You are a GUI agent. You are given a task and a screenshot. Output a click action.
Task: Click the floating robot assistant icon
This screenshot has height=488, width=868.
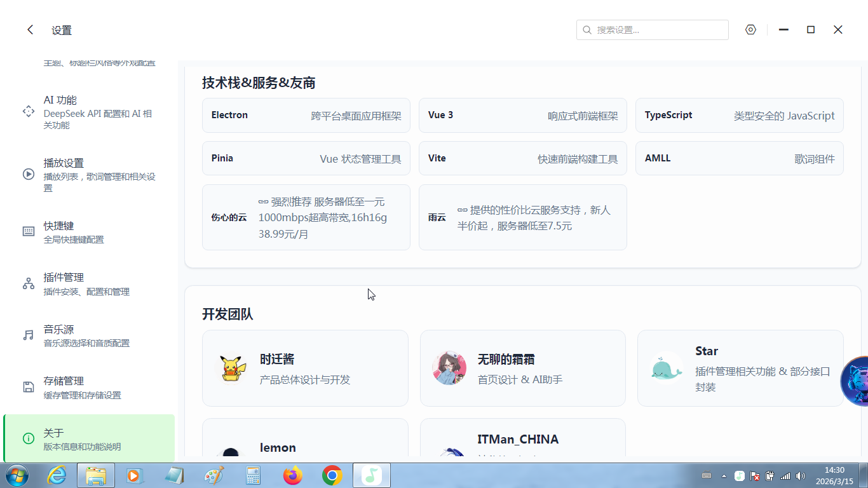click(855, 381)
